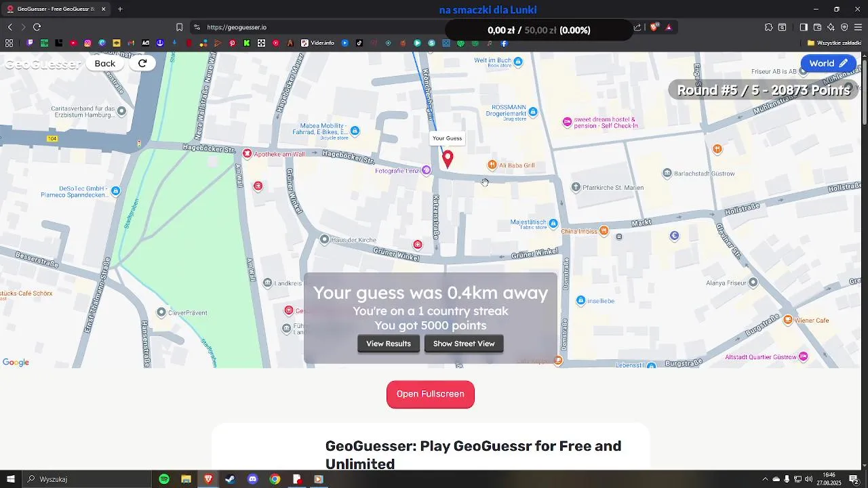The height and width of the screenshot is (488, 868).
Task: Reload the page with browser refresh icon
Action: tap(37, 27)
